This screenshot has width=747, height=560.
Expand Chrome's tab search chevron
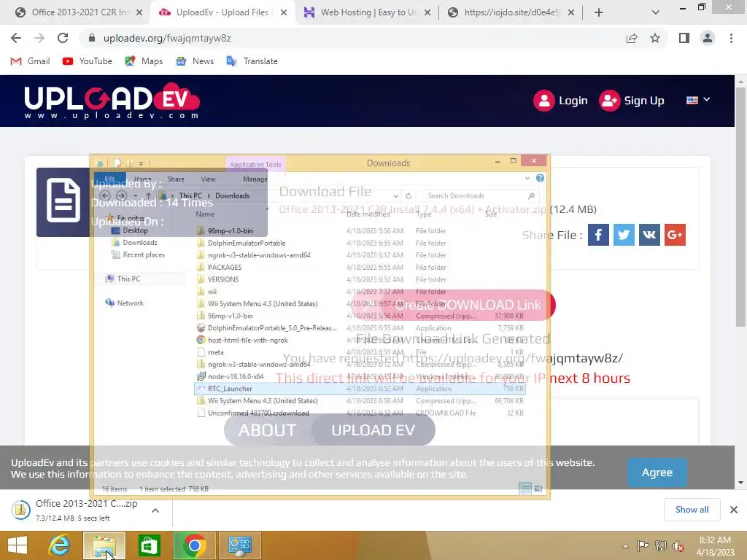click(656, 12)
